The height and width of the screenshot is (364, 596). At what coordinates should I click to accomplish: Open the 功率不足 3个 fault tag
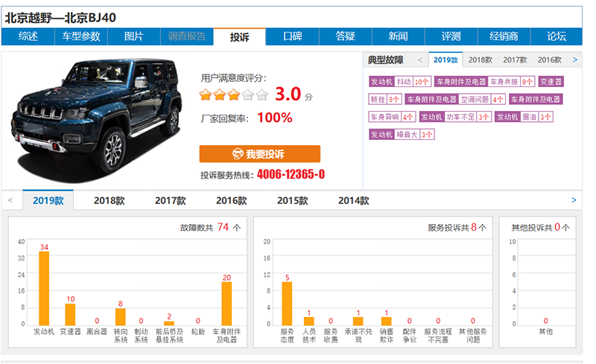[x=455, y=117]
